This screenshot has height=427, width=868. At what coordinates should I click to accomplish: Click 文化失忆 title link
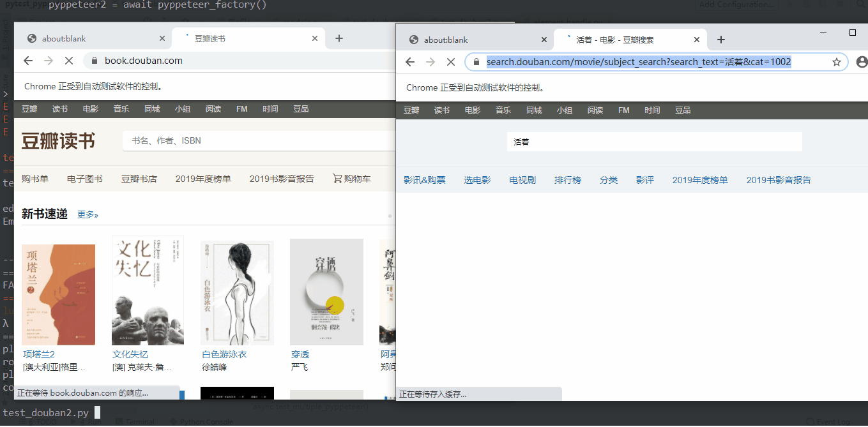coord(130,354)
